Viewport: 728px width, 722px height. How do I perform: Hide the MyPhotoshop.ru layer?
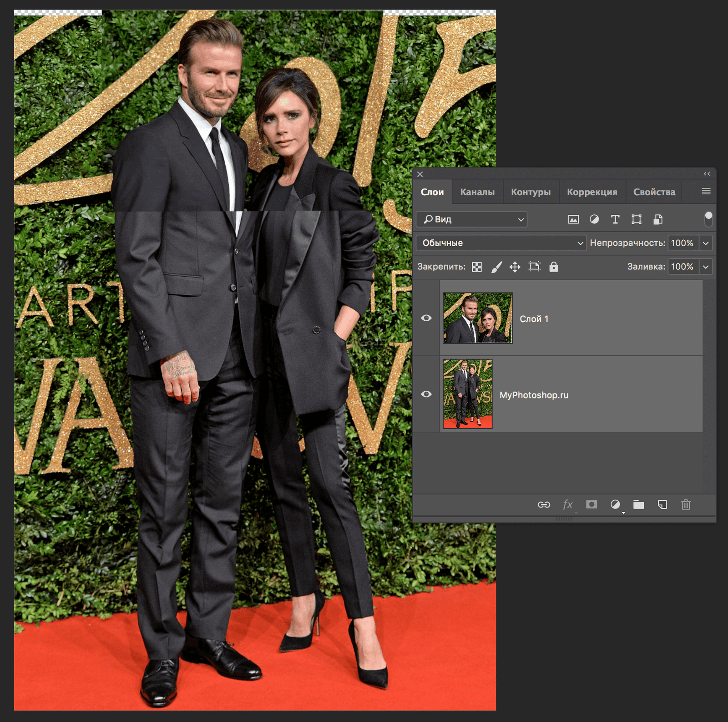[426, 394]
